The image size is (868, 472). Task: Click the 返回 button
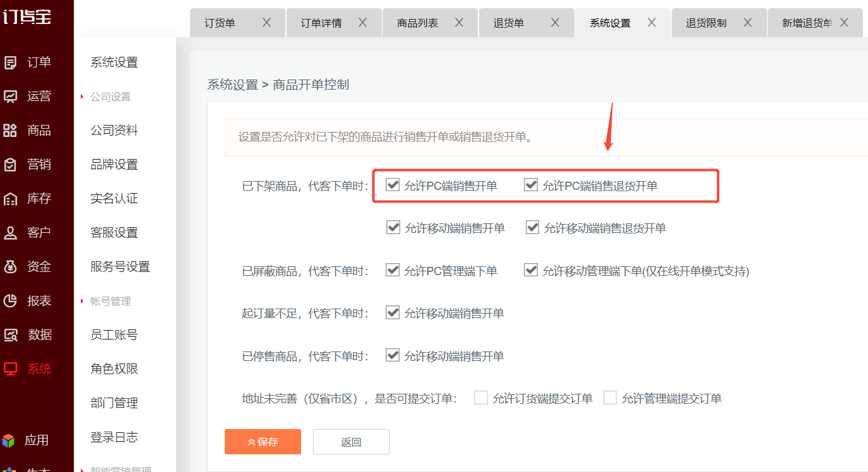351,442
